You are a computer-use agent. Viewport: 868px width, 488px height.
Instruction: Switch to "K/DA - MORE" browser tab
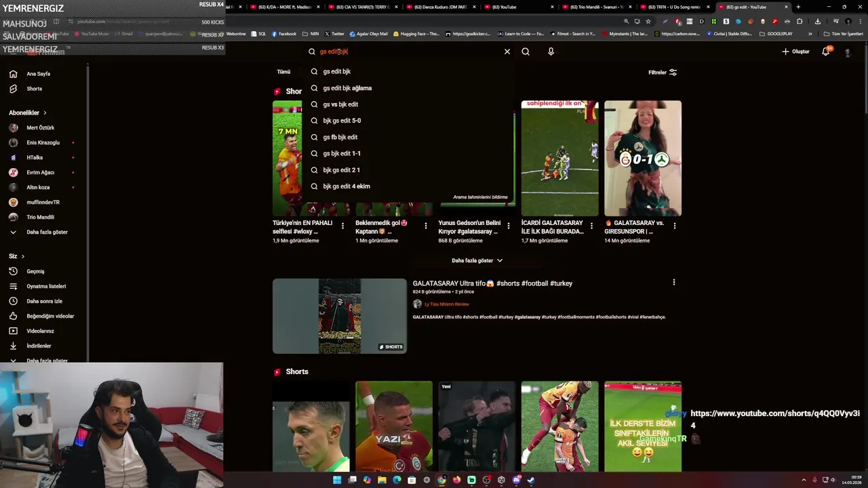[x=285, y=7]
